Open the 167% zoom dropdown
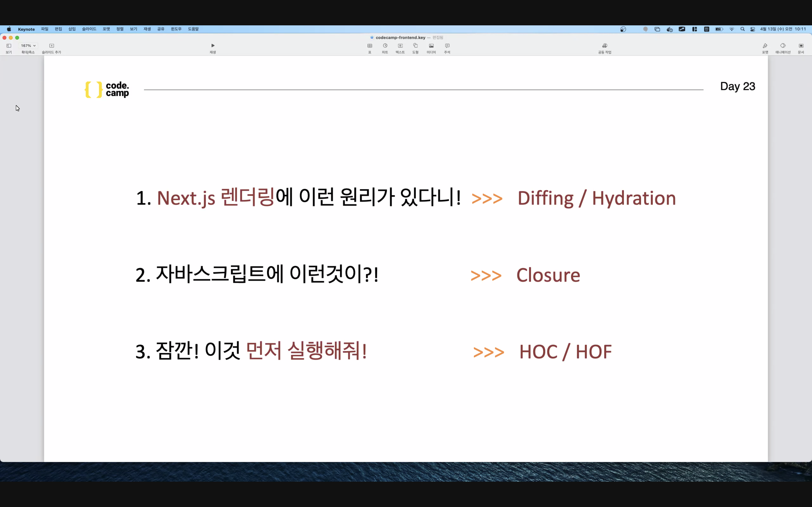Viewport: 812px width, 507px height. click(28, 46)
